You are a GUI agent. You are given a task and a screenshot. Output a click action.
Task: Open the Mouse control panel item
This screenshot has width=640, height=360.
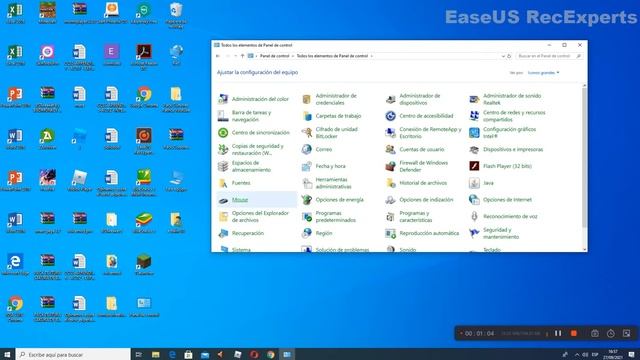(240, 200)
